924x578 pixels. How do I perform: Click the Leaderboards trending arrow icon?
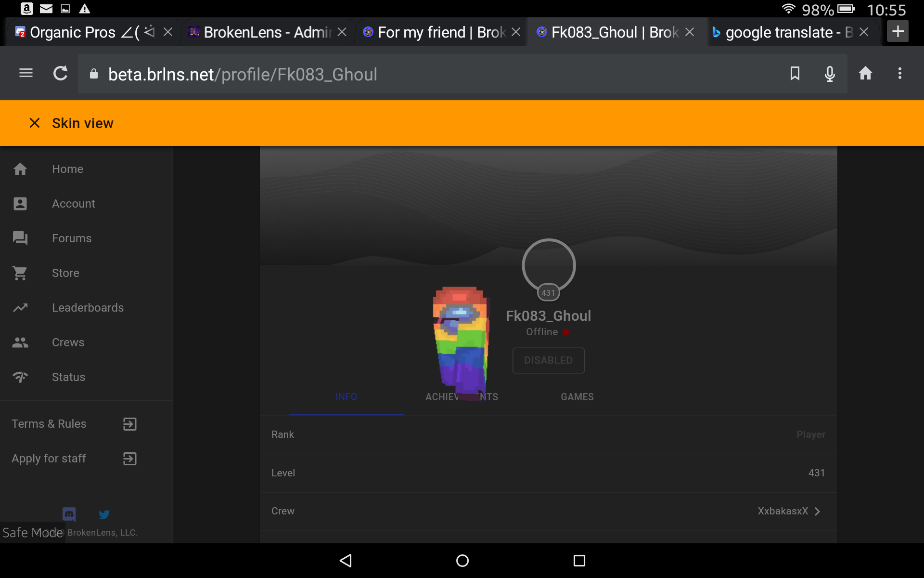pyautogui.click(x=20, y=308)
